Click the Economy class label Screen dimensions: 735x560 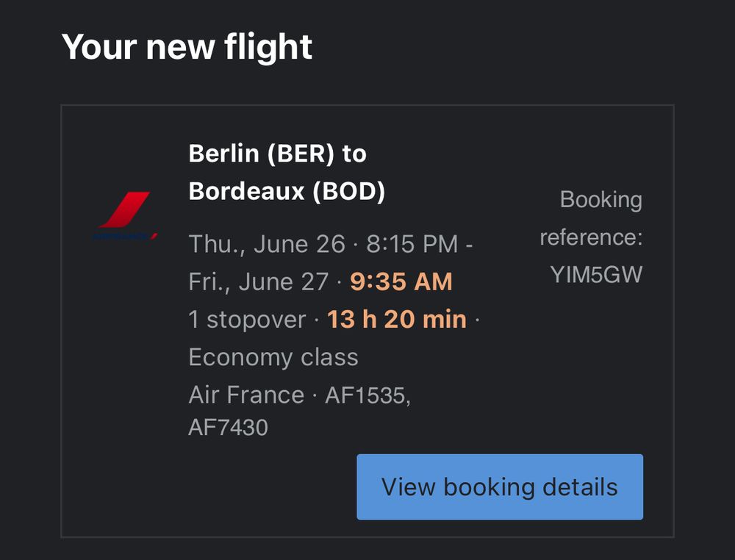point(273,357)
